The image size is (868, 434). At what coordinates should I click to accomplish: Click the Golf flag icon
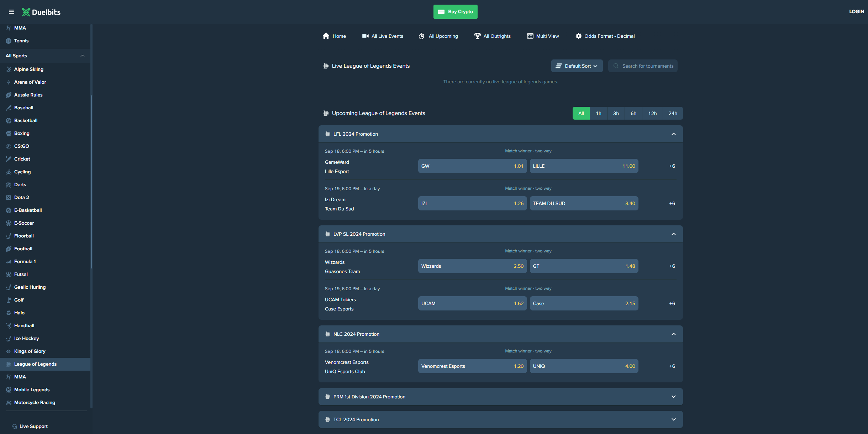[x=9, y=300]
